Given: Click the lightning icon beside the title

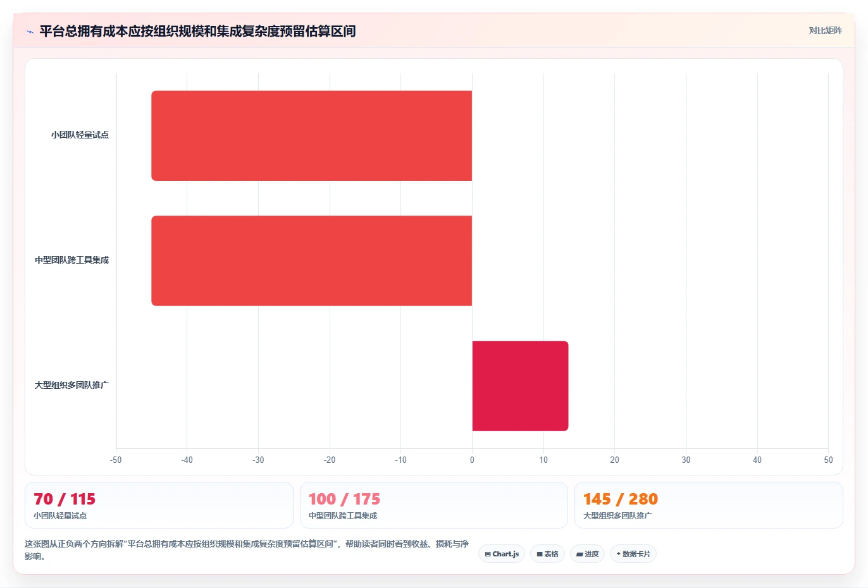Looking at the screenshot, I should click(x=30, y=32).
